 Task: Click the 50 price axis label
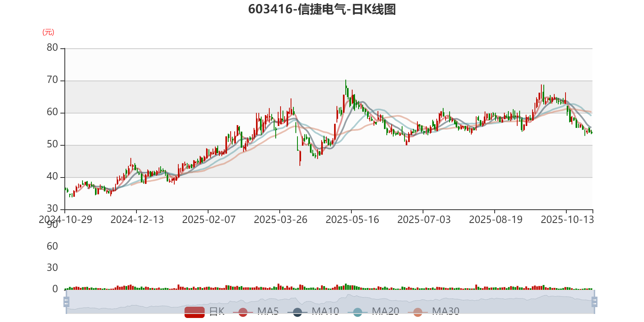click(x=52, y=144)
